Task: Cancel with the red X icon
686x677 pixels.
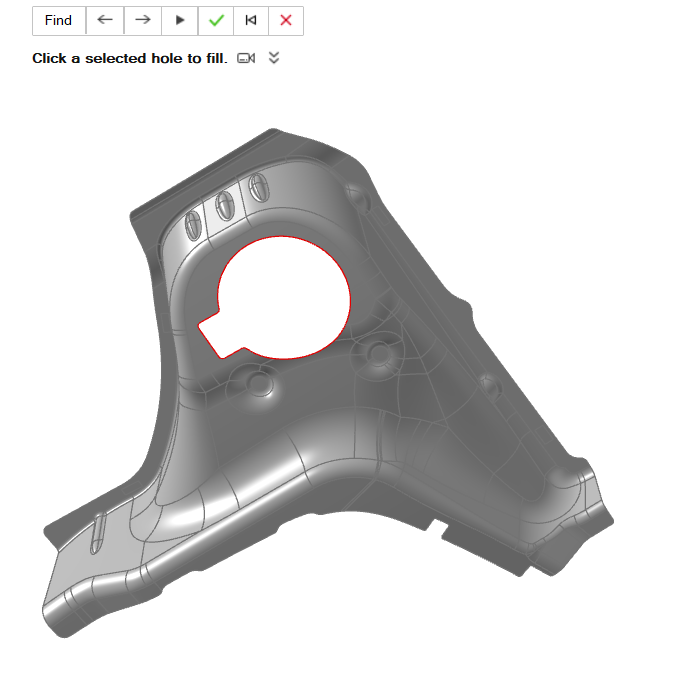Action: [286, 21]
